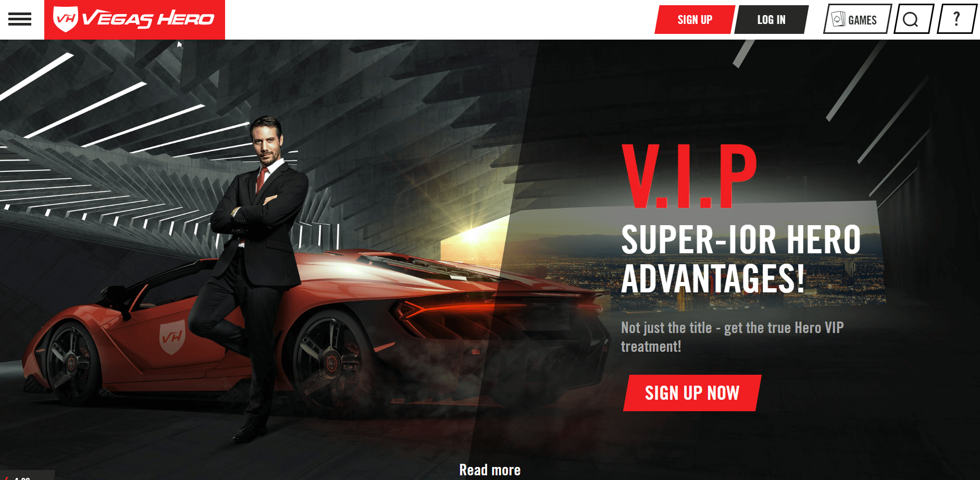
Task: Click the Hero VIP treatment description text
Action: [x=732, y=337]
